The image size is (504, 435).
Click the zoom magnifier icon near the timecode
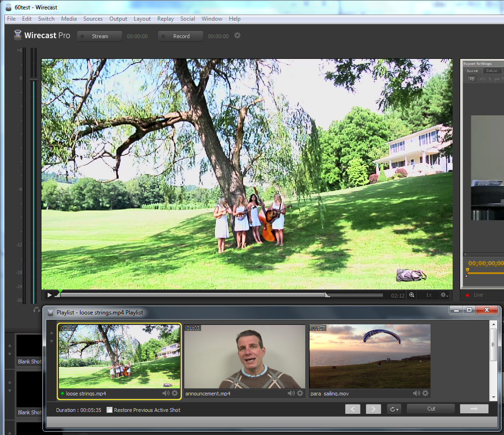coord(411,295)
